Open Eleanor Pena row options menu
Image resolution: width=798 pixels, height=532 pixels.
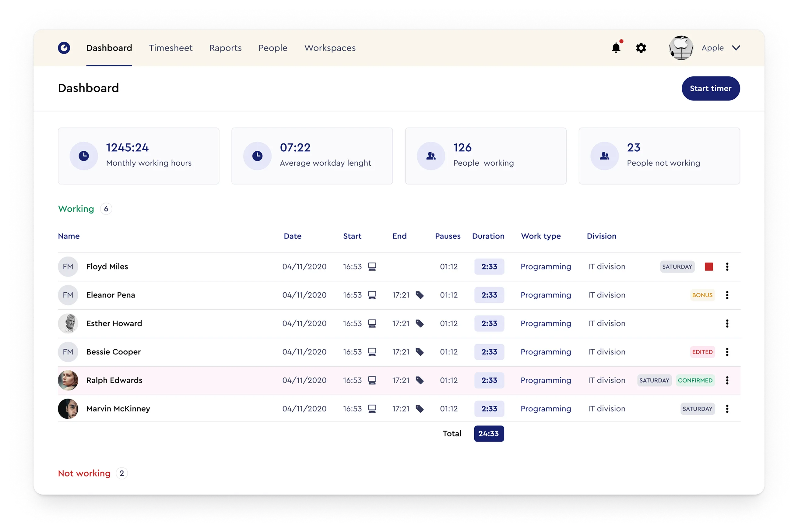[x=727, y=295]
